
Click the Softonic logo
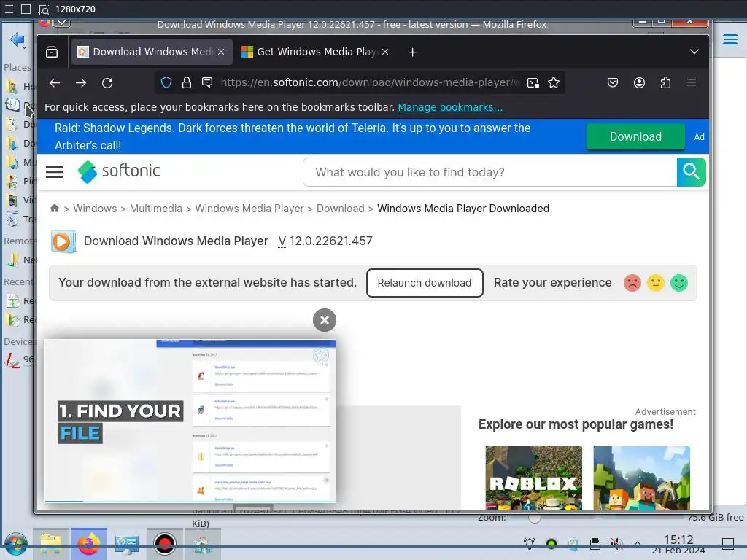(x=120, y=171)
